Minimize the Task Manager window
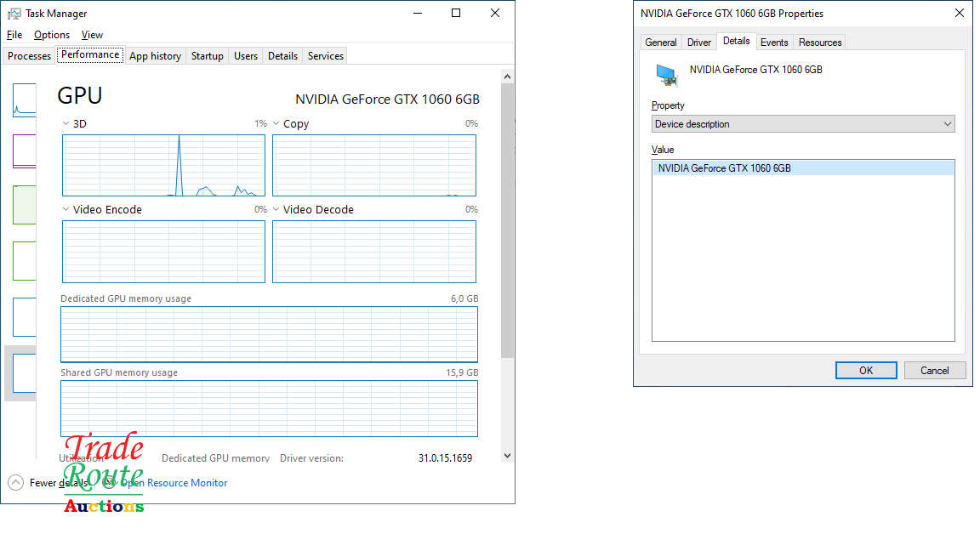This screenshot has width=980, height=551. click(417, 13)
